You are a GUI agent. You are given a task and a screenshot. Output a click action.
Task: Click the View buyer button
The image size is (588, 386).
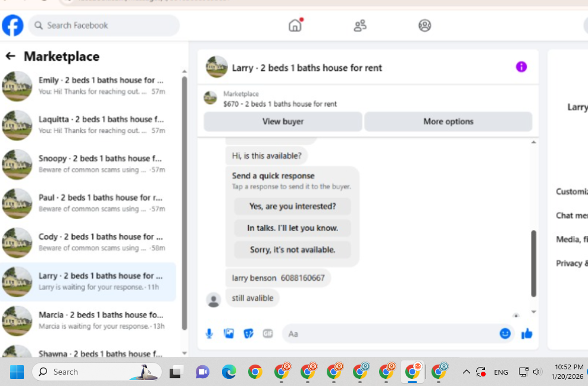[x=283, y=122]
